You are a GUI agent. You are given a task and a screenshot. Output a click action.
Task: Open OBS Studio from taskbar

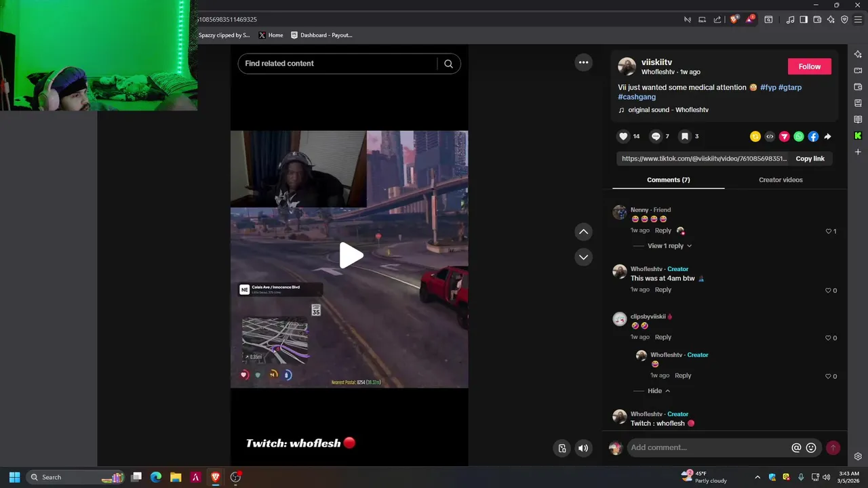click(235, 477)
